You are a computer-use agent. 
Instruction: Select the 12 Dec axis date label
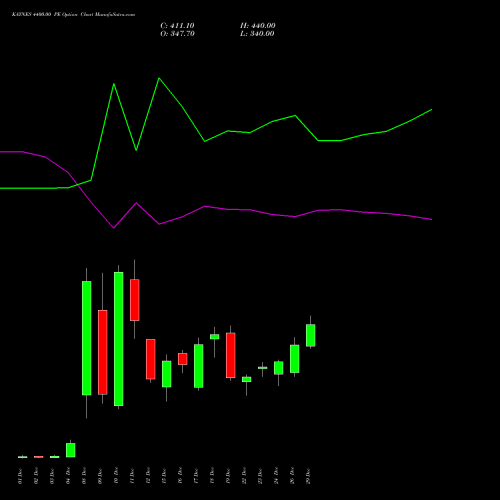click(148, 476)
